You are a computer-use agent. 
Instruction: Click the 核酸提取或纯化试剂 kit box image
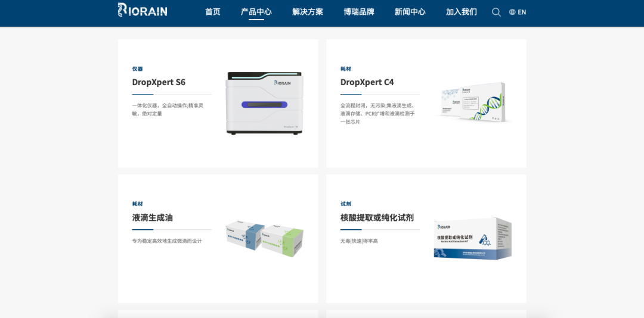[x=473, y=239]
